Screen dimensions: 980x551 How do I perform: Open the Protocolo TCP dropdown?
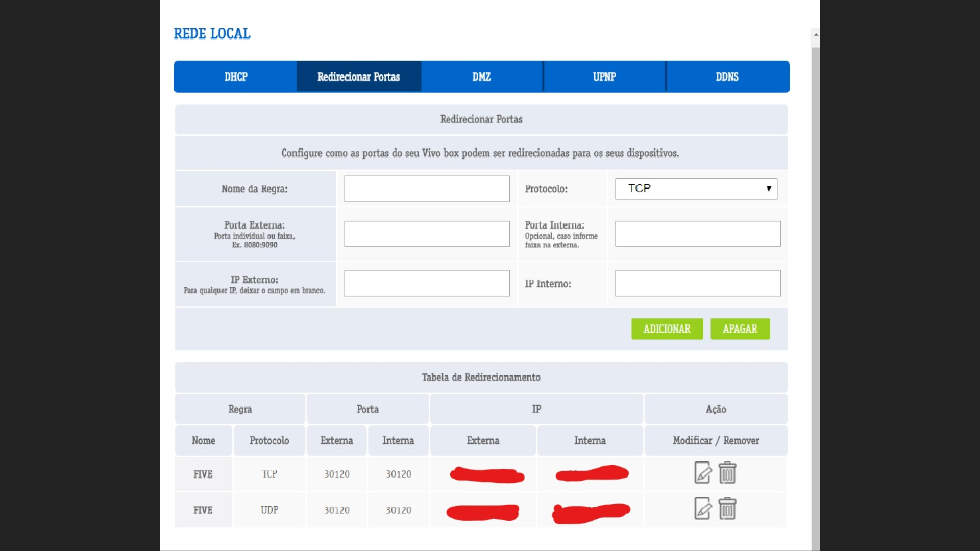coord(696,189)
